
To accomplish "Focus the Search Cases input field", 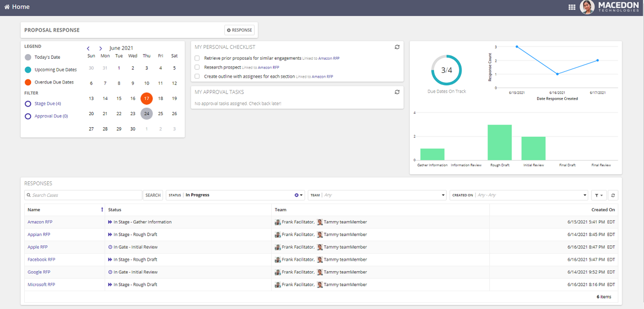I will (x=83, y=195).
